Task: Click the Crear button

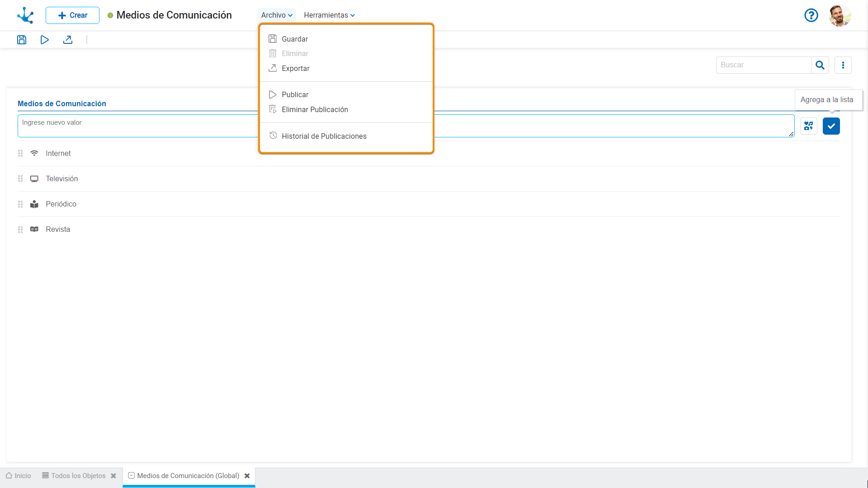Action: (x=72, y=15)
